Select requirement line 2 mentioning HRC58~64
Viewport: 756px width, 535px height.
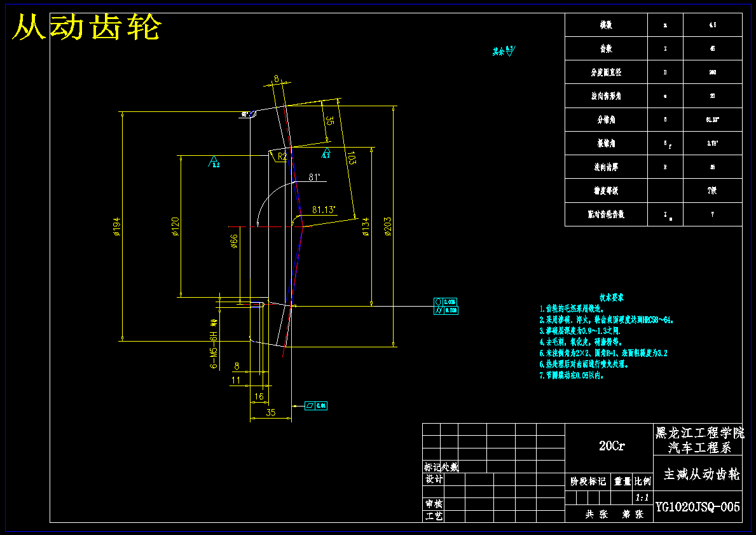click(606, 320)
